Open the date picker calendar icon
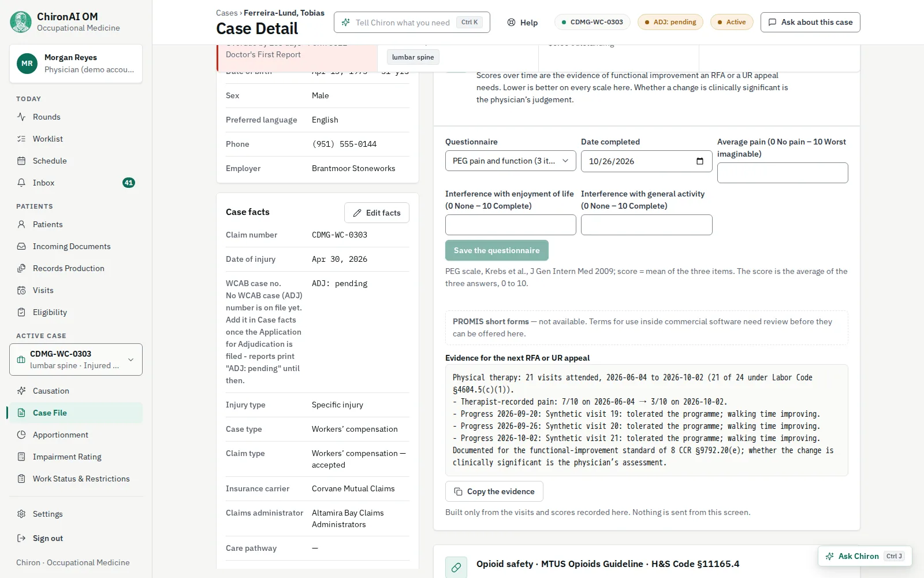The width and height of the screenshot is (924, 578). [700, 161]
